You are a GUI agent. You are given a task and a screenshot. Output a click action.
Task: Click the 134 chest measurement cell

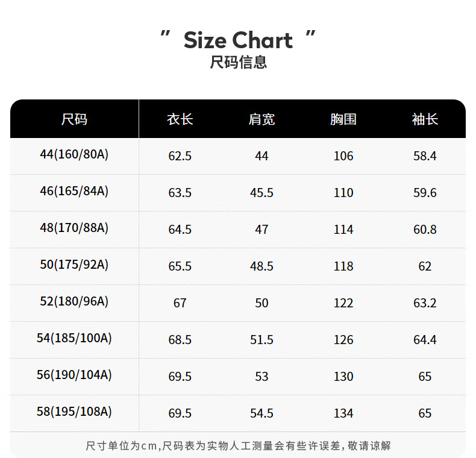point(343,413)
